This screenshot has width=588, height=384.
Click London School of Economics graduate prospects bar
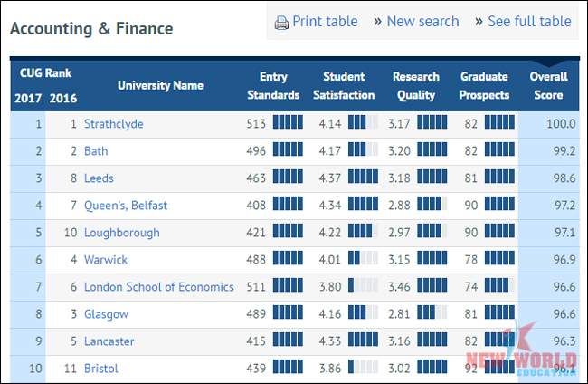(499, 285)
